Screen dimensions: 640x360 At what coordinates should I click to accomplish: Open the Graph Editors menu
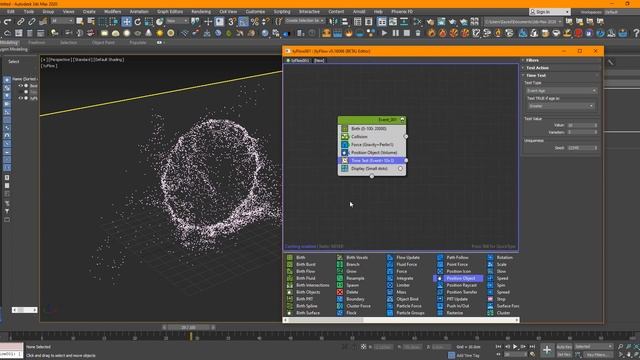coord(170,12)
